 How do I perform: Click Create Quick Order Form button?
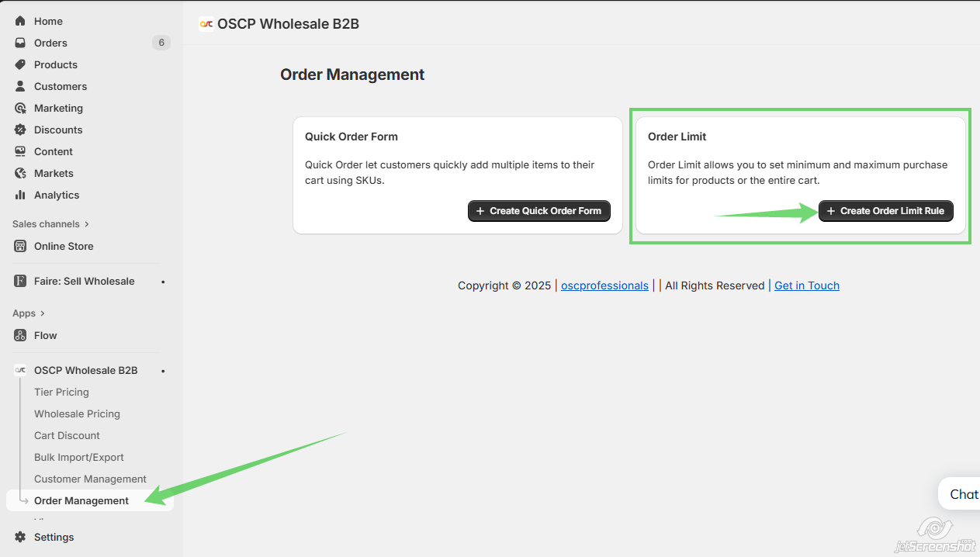(538, 211)
